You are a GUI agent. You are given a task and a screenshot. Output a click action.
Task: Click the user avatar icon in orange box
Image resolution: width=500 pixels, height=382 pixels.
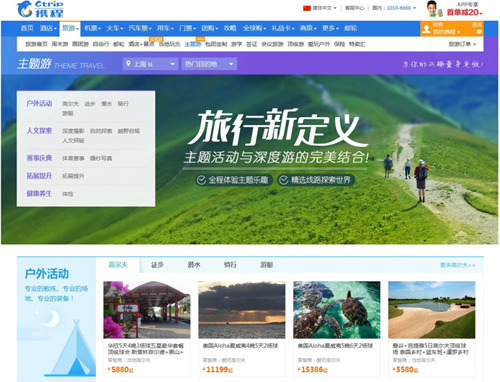tap(426, 29)
